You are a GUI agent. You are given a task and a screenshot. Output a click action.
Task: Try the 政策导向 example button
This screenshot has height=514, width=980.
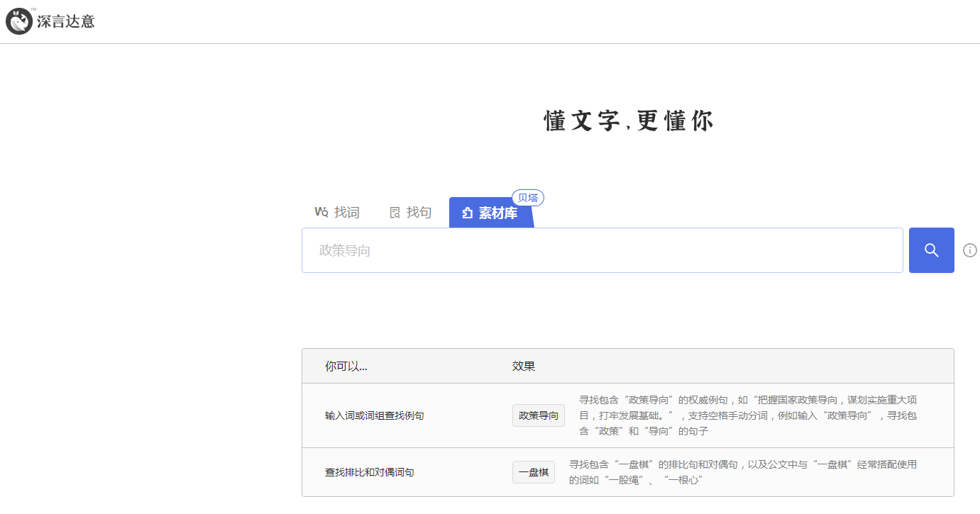[538, 415]
